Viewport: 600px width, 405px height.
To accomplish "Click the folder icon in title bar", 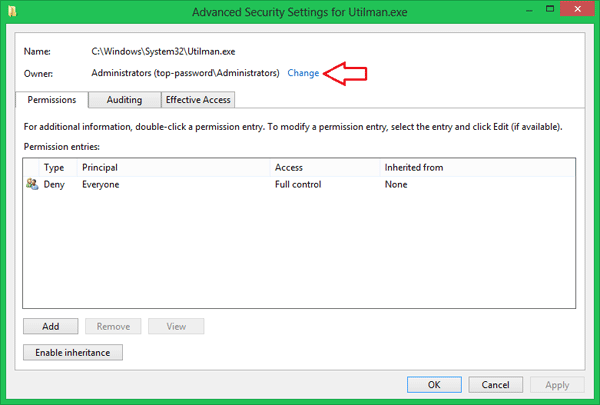I will [13, 12].
